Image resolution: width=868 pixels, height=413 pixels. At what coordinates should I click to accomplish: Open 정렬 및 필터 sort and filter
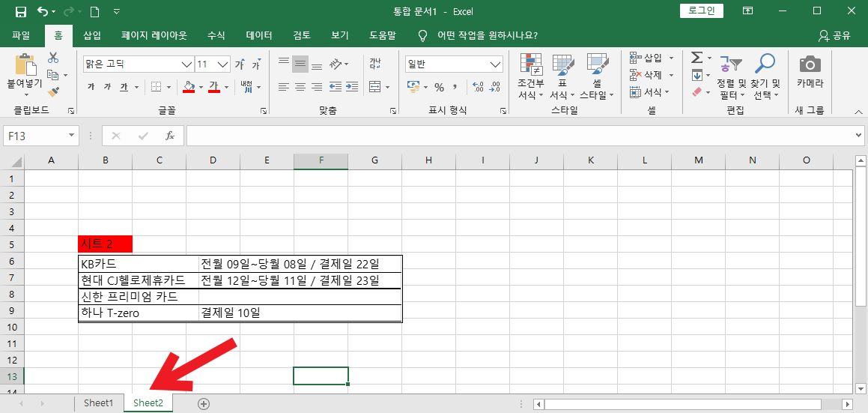pyautogui.click(x=732, y=76)
